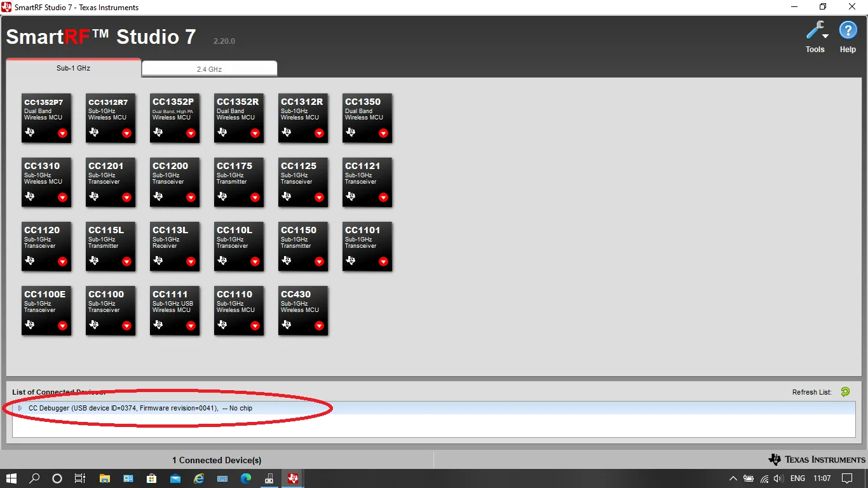Viewport: 868px width, 488px height.
Task: Open the Windows Start menu
Action: pos(11,478)
